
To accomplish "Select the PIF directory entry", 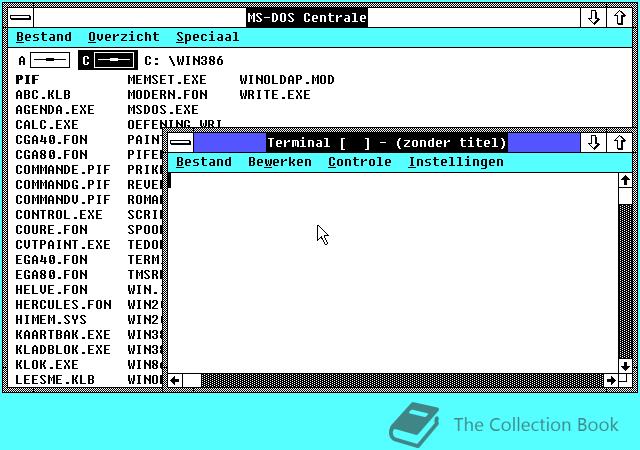I will pos(27,80).
